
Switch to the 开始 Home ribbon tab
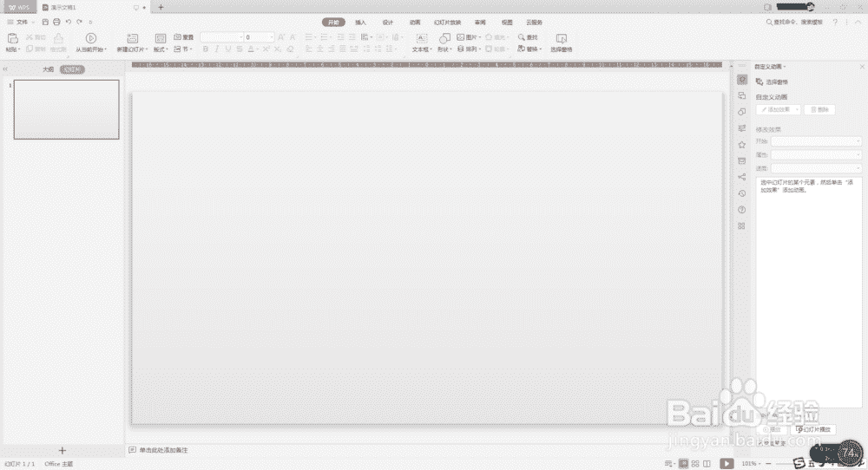click(333, 23)
